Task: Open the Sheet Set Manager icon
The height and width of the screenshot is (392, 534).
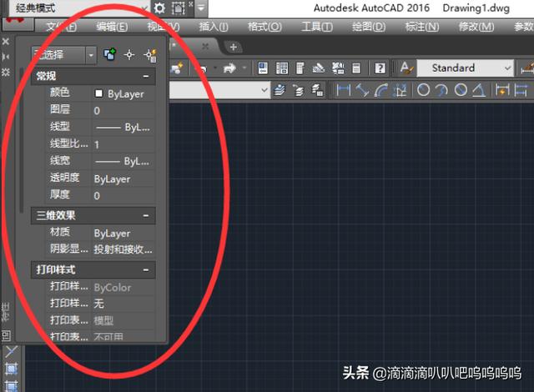Action: (319, 68)
